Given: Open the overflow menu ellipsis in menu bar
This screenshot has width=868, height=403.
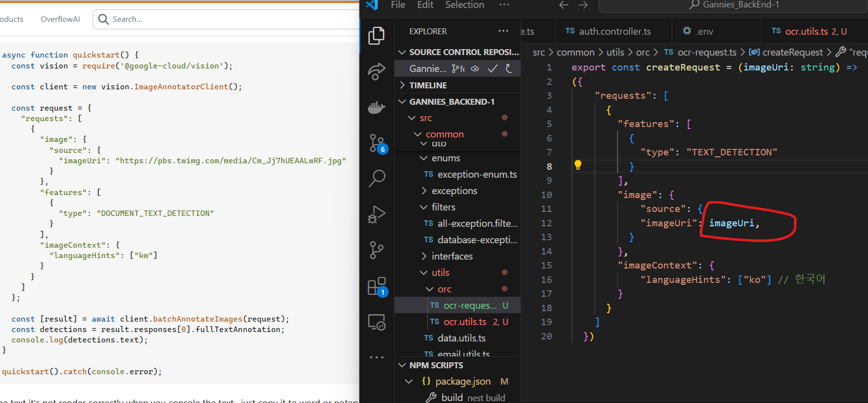Looking at the screenshot, I should (x=504, y=5).
